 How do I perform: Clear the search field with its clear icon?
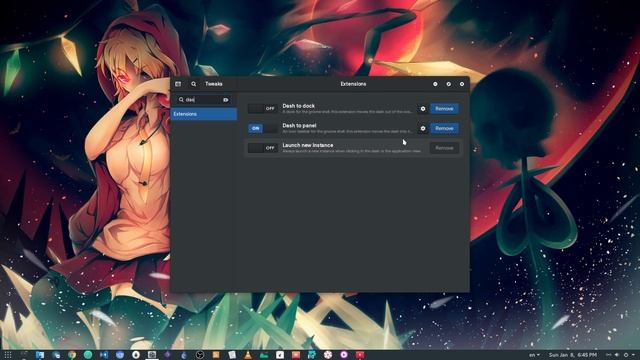226,100
